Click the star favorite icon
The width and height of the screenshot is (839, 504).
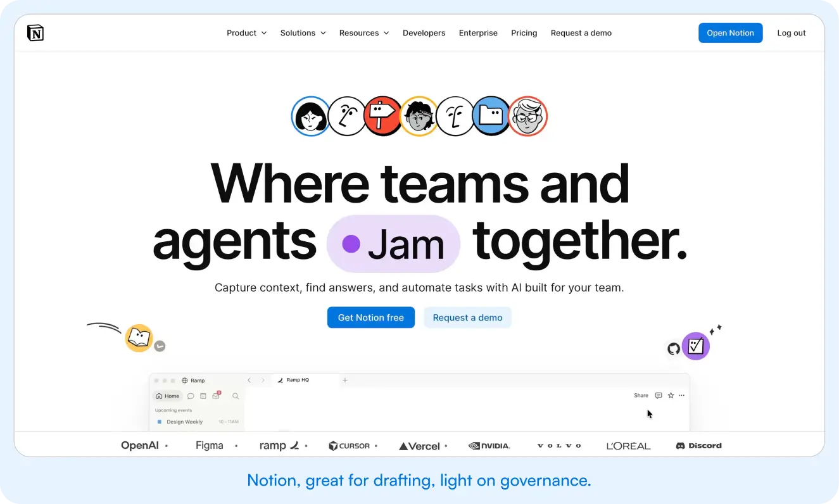[671, 396]
